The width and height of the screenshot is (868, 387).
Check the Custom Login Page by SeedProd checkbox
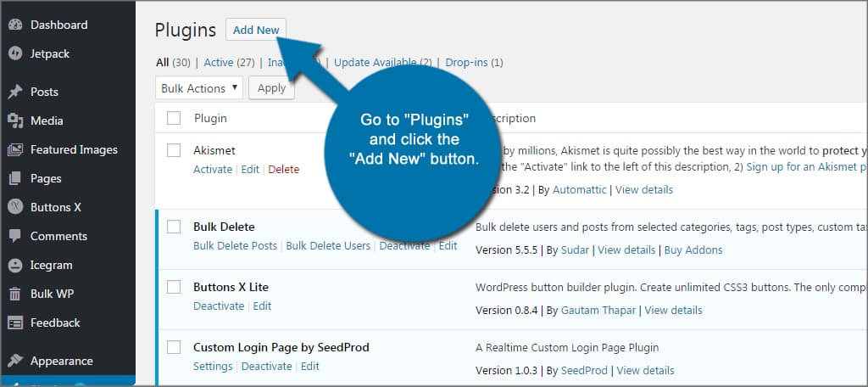coord(174,348)
